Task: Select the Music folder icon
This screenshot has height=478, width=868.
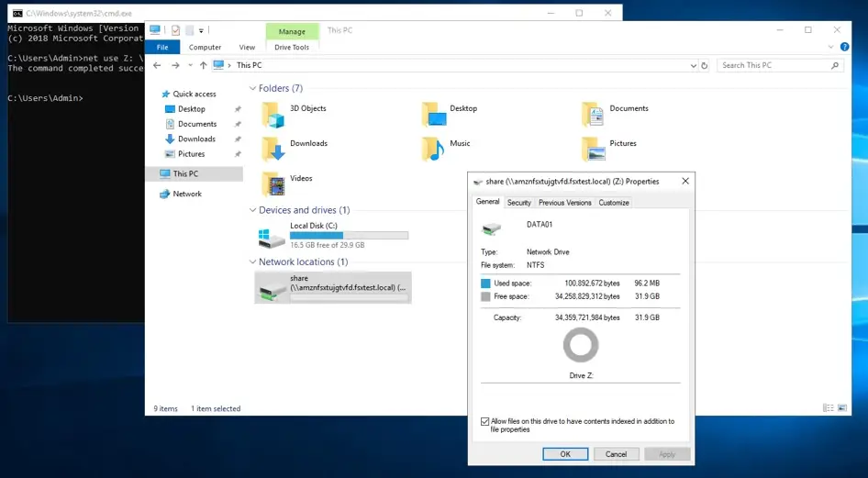Action: [433, 150]
